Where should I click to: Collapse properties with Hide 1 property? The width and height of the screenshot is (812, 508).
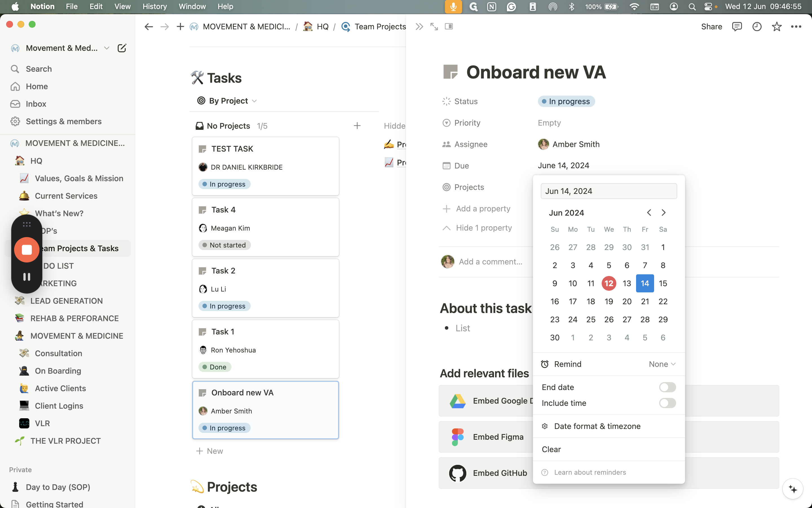point(477,228)
